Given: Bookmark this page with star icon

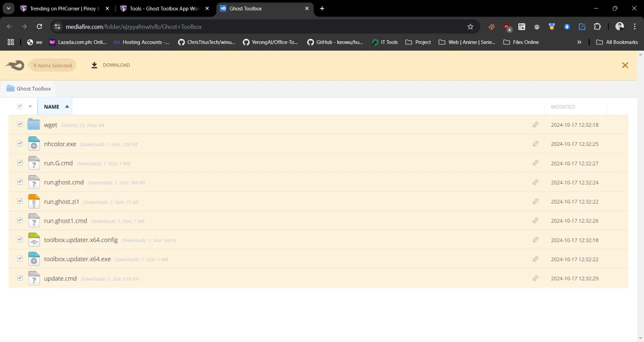Looking at the screenshot, I should coord(470,27).
